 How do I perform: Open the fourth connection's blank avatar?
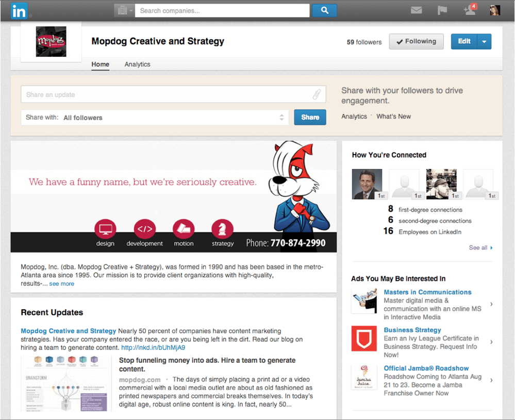point(478,184)
